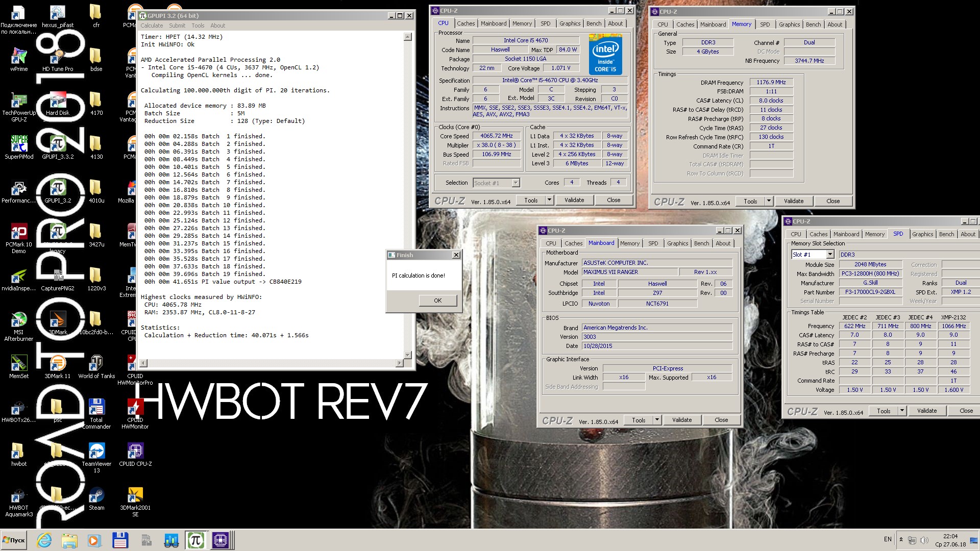Viewport: 980px width, 551px height.
Task: Open TeamViewer 13 desktop icon
Action: pos(96,457)
